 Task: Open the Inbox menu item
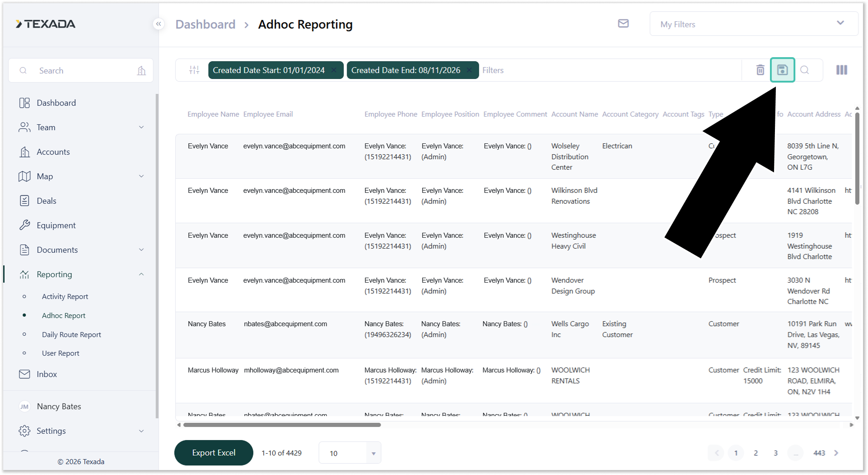coord(47,374)
